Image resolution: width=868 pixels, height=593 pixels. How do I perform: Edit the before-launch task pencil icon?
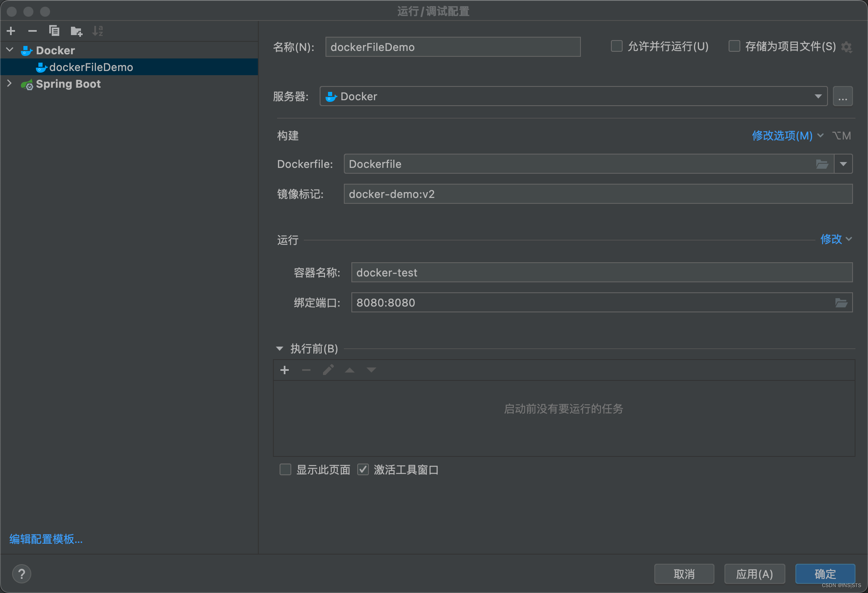[328, 370]
